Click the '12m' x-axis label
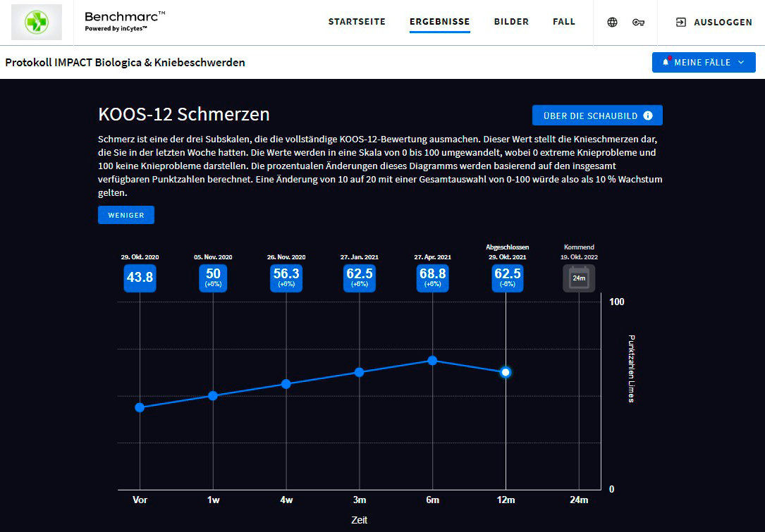The width and height of the screenshot is (765, 532). click(x=506, y=500)
